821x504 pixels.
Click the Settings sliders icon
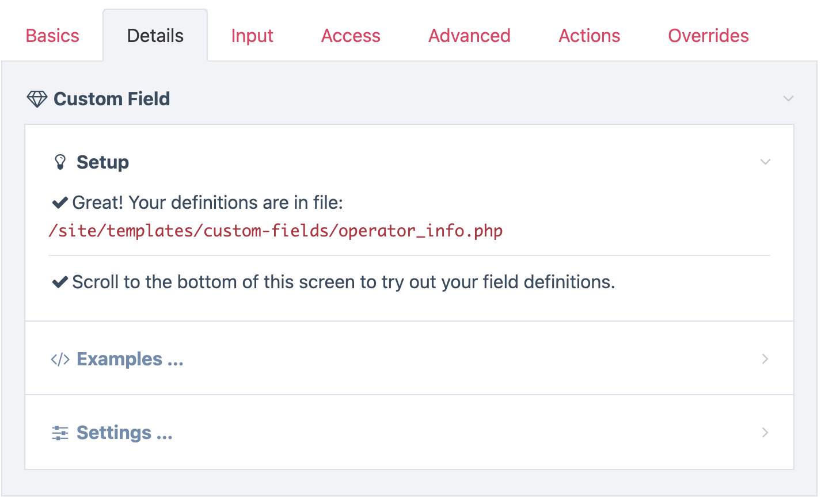pyautogui.click(x=60, y=433)
